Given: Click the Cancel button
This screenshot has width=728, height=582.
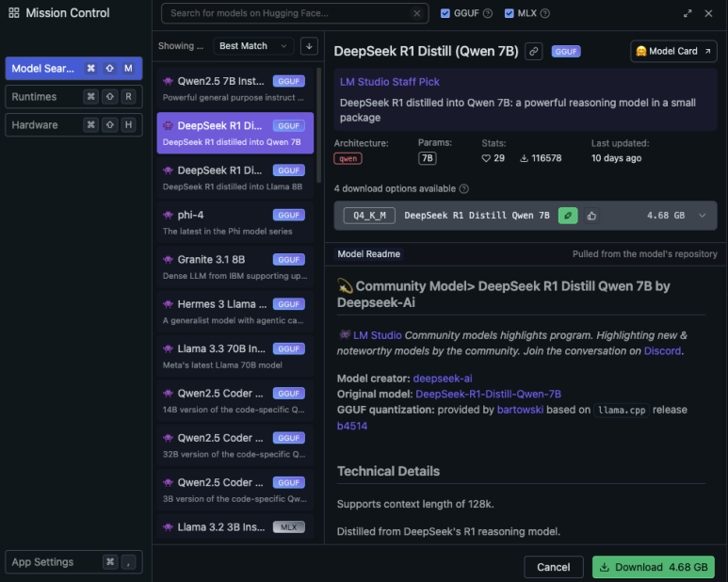Looking at the screenshot, I should coord(554,567).
